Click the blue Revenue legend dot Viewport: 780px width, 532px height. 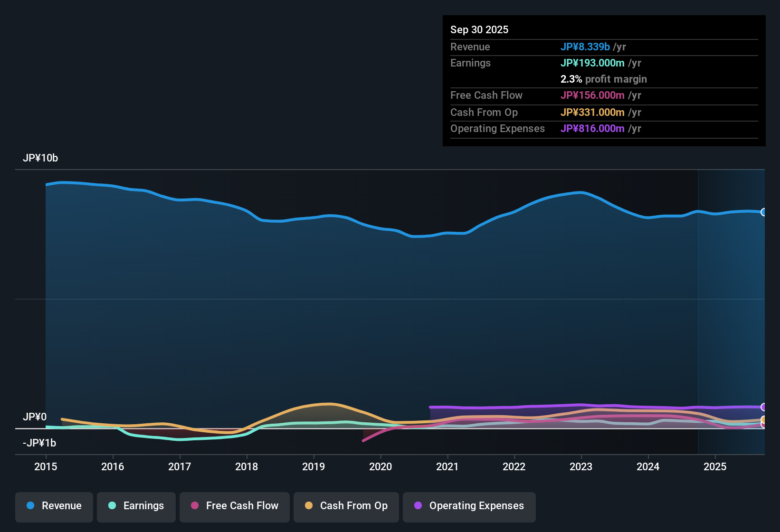tap(30, 506)
